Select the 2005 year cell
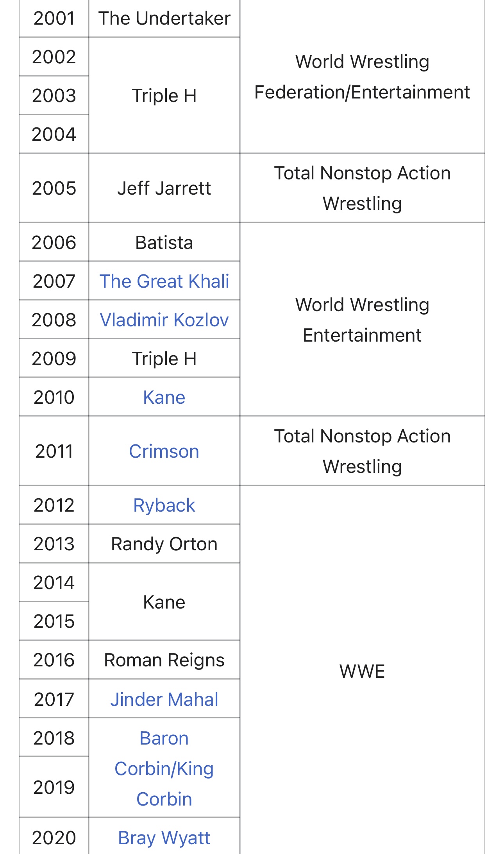The height and width of the screenshot is (854, 504). (54, 188)
